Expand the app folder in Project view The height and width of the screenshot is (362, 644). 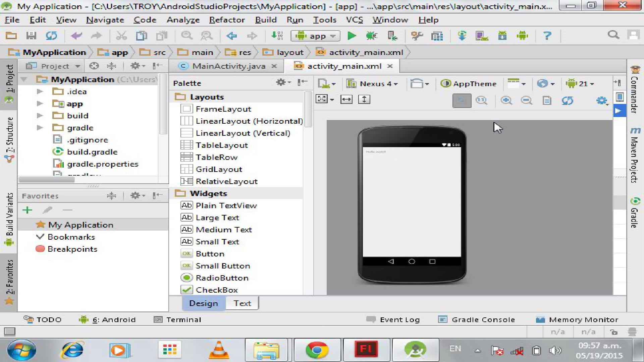[40, 104]
